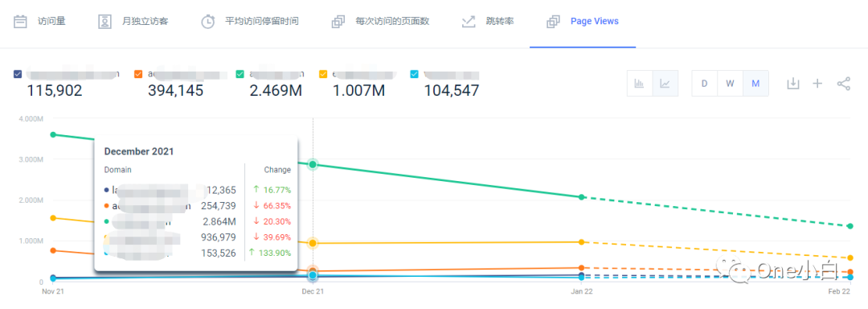The height and width of the screenshot is (309, 868).
Task: Set granularity to monthly (M)
Action: point(755,84)
